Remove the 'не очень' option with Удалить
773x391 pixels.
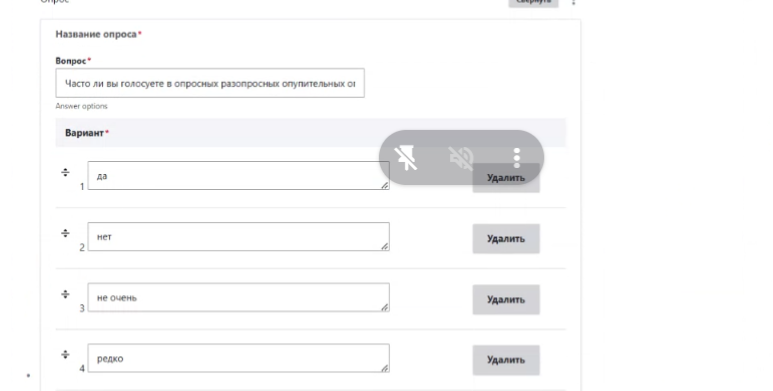click(506, 299)
